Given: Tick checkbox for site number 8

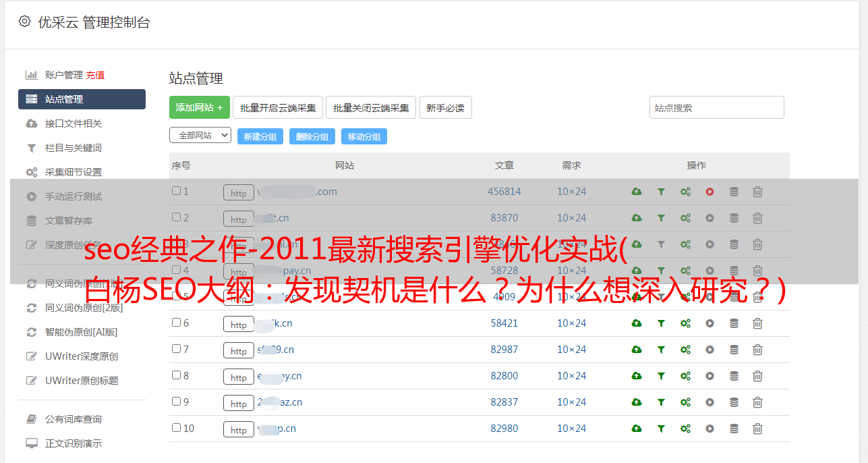Looking at the screenshot, I should pyautogui.click(x=176, y=375).
